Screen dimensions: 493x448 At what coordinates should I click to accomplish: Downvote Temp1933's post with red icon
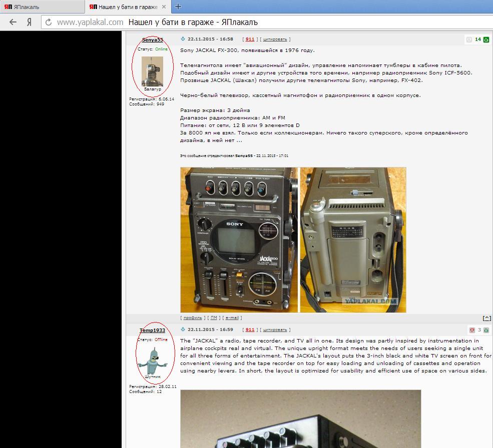(472, 330)
